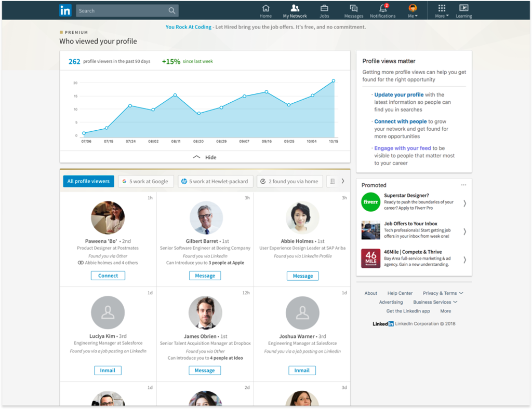Filter by 2 found you via home
Image resolution: width=532 pixels, height=409 pixels.
point(290,181)
